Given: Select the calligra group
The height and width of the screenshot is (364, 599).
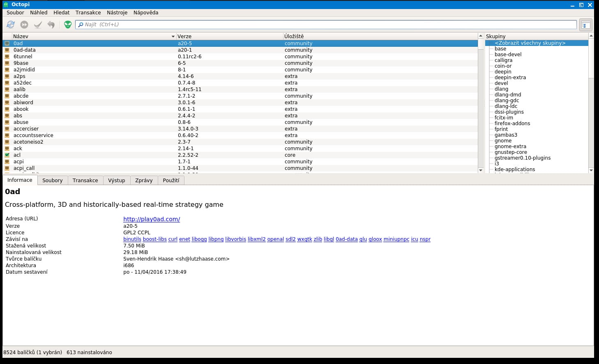Looking at the screenshot, I should click(x=504, y=60).
